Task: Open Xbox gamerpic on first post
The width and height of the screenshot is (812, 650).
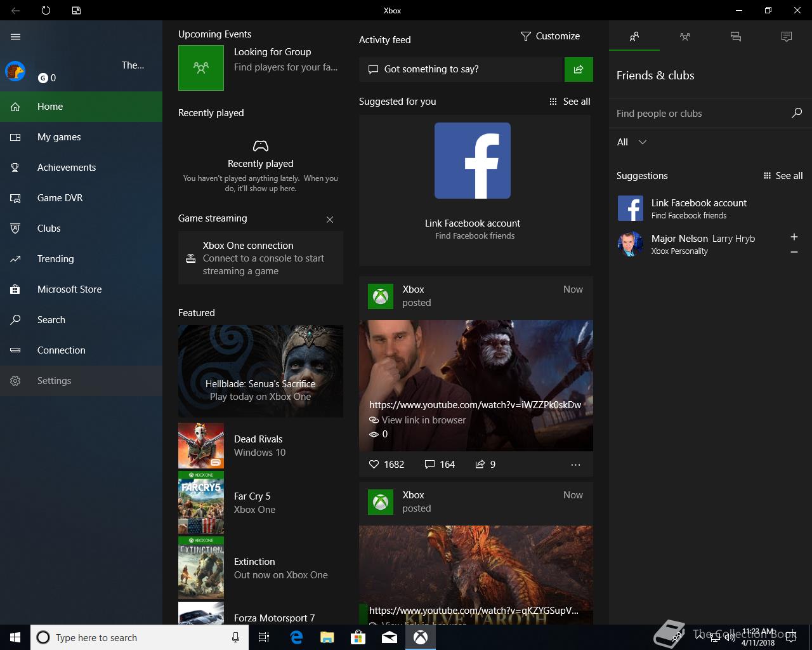Action: [381, 296]
